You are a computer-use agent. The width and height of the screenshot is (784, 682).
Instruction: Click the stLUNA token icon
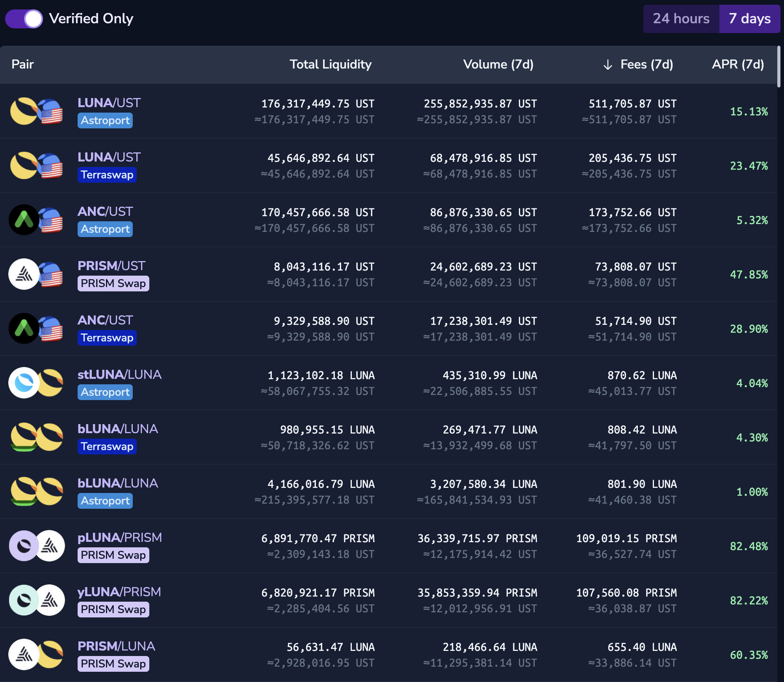(24, 383)
